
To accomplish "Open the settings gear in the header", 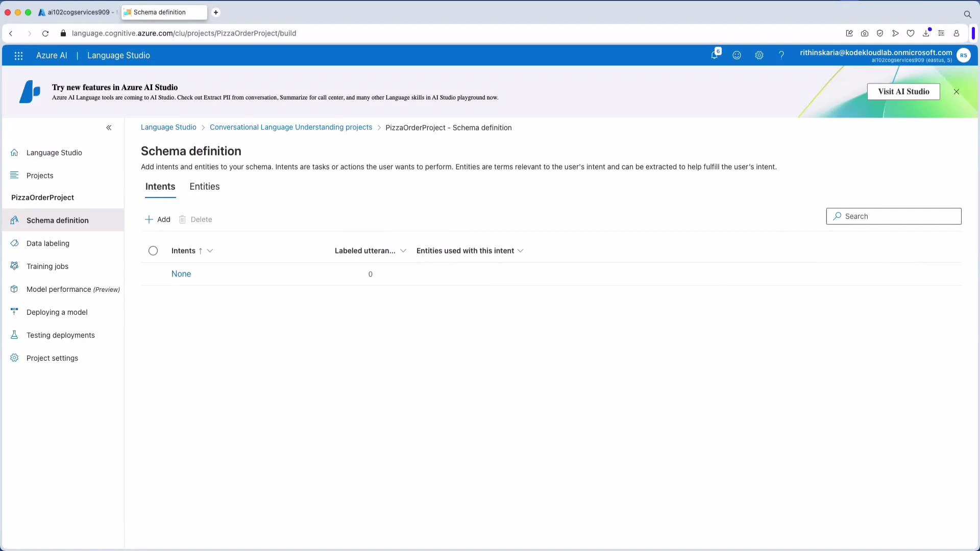I will [759, 55].
